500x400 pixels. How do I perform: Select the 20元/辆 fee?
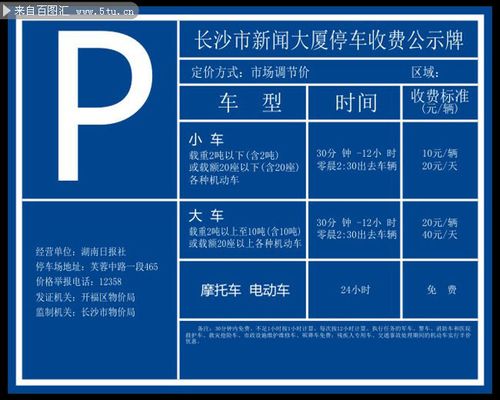[x=440, y=222]
